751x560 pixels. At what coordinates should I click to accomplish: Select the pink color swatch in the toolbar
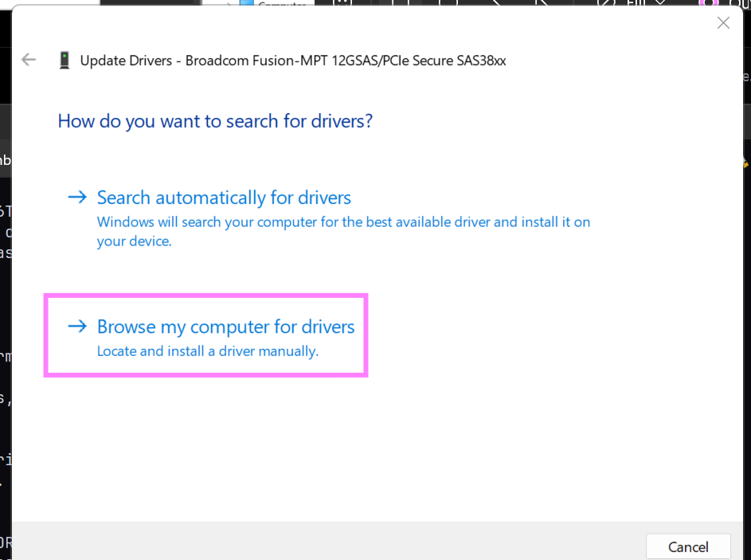pos(709,4)
